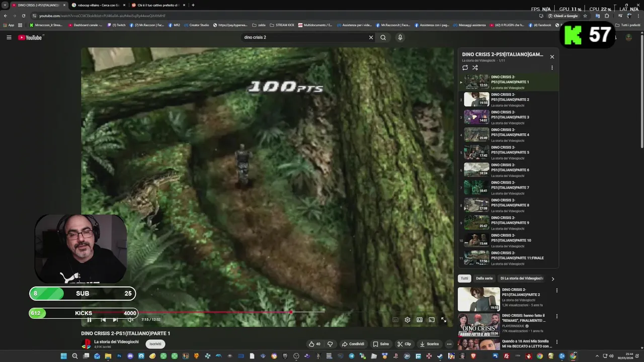Screen dimensions: 644x362
Task: Open La storia dei Videogiochi channel link
Action: coord(116,342)
